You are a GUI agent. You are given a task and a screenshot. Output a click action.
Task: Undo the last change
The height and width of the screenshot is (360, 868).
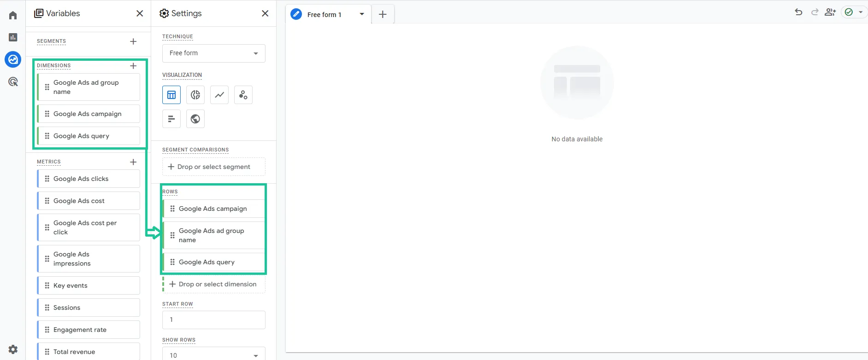tap(799, 12)
